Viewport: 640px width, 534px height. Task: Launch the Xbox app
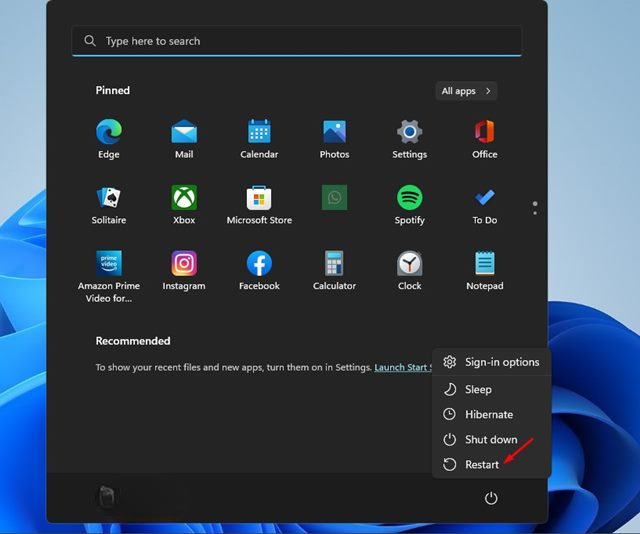click(184, 205)
